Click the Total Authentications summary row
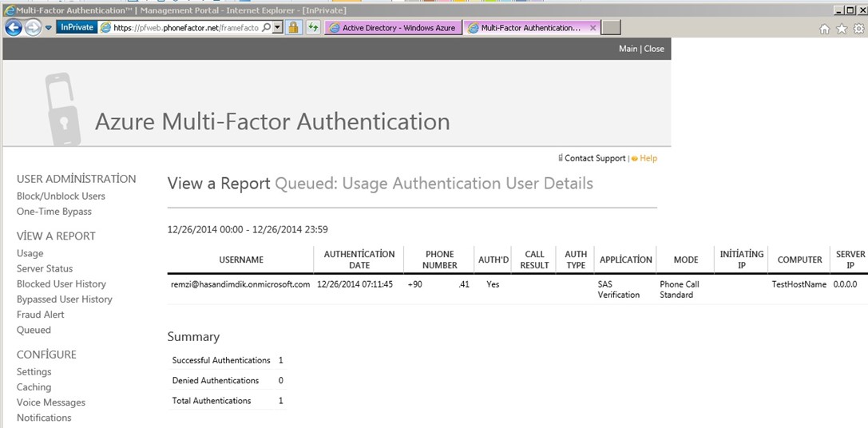868x428 pixels. point(227,400)
